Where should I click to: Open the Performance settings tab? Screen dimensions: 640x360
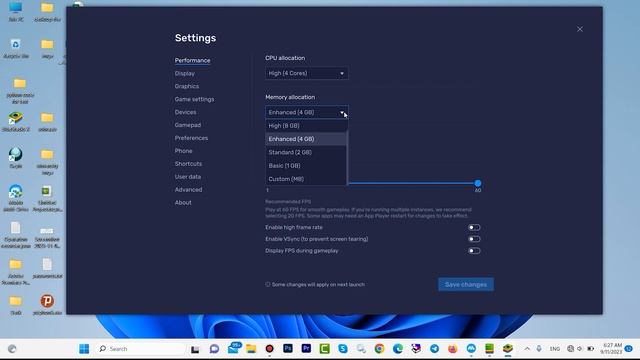point(192,60)
